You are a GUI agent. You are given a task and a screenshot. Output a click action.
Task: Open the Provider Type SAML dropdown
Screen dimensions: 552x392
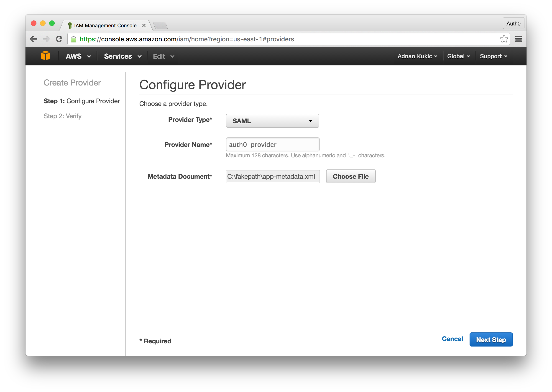272,121
